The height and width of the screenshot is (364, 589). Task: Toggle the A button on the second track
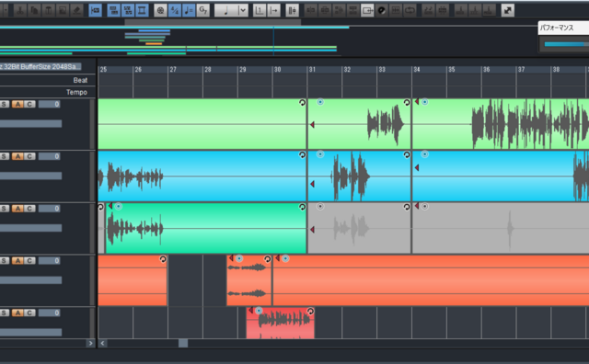click(17, 156)
